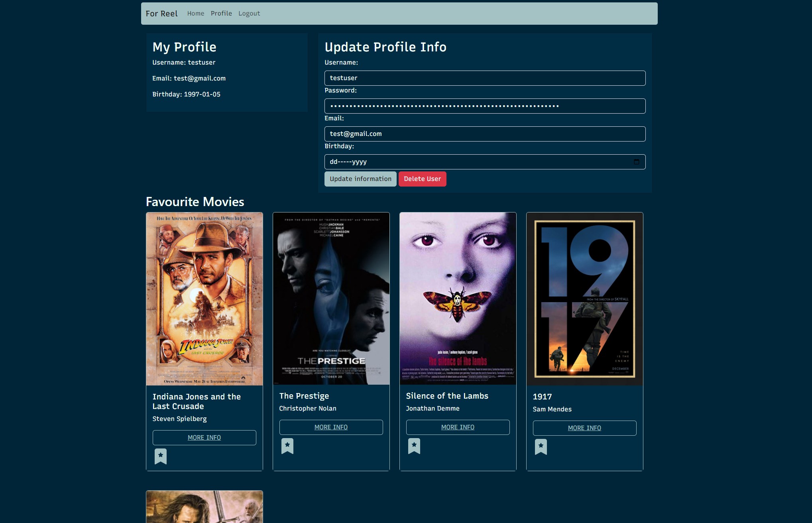Open MORE INFO for The Prestige
The width and height of the screenshot is (812, 523).
(x=331, y=427)
